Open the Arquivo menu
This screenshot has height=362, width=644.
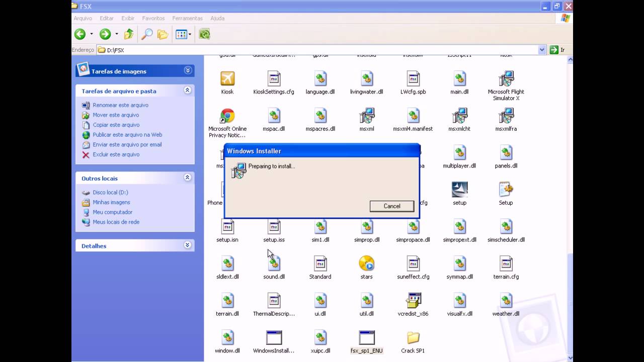83,18
